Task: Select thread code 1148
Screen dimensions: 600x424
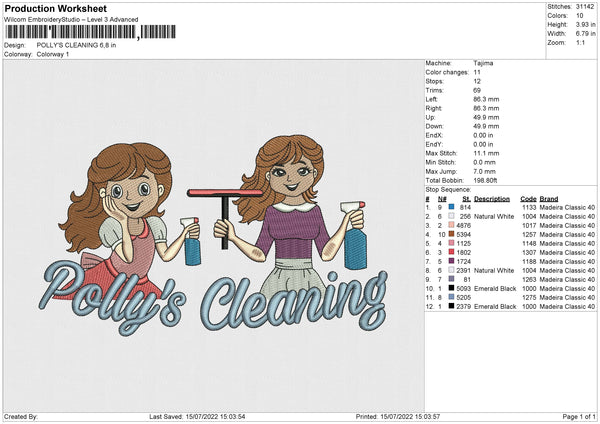Action: point(529,243)
